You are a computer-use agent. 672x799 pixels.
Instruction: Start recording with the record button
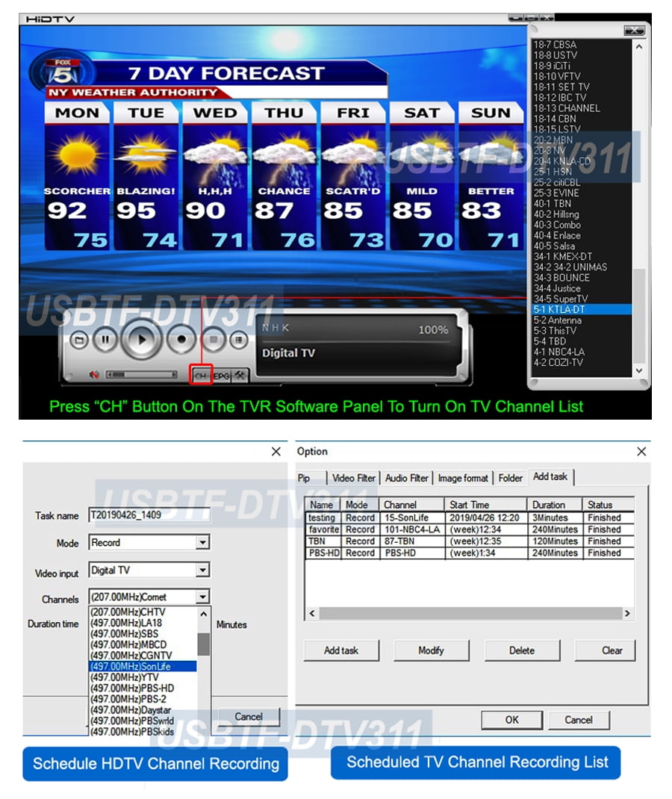180,340
